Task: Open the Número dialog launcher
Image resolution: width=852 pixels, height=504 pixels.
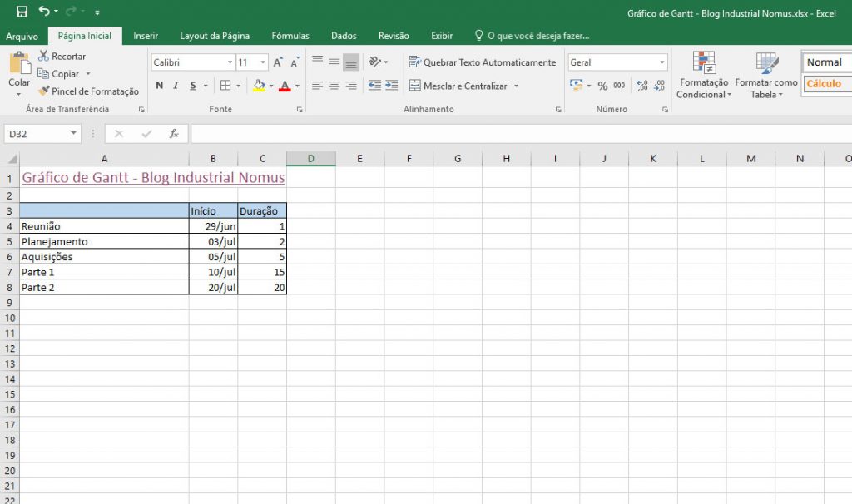Action: [665, 109]
